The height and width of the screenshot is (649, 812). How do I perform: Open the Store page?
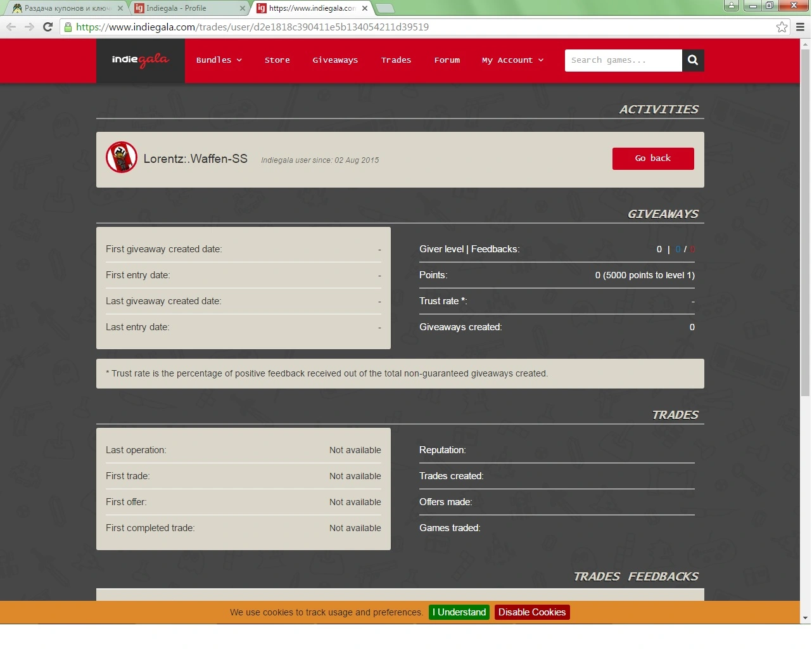pos(277,60)
